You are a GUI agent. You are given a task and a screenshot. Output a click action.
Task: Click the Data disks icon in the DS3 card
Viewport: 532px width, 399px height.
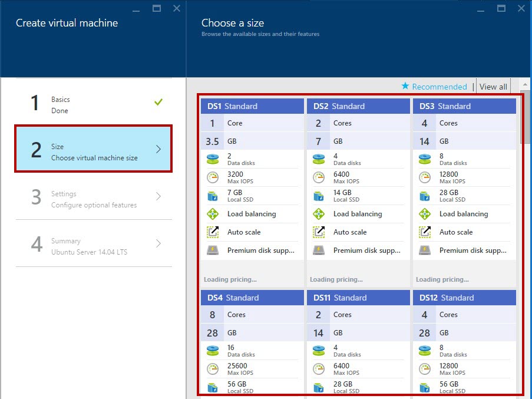pyautogui.click(x=425, y=159)
